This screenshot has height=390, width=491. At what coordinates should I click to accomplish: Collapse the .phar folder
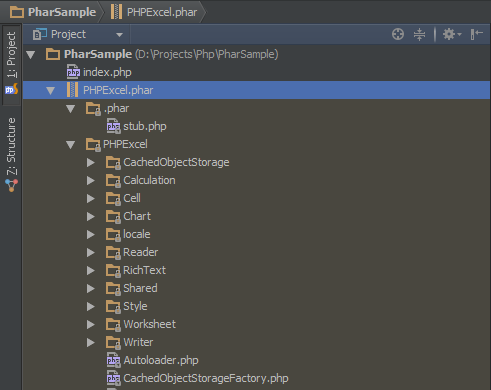(71, 108)
